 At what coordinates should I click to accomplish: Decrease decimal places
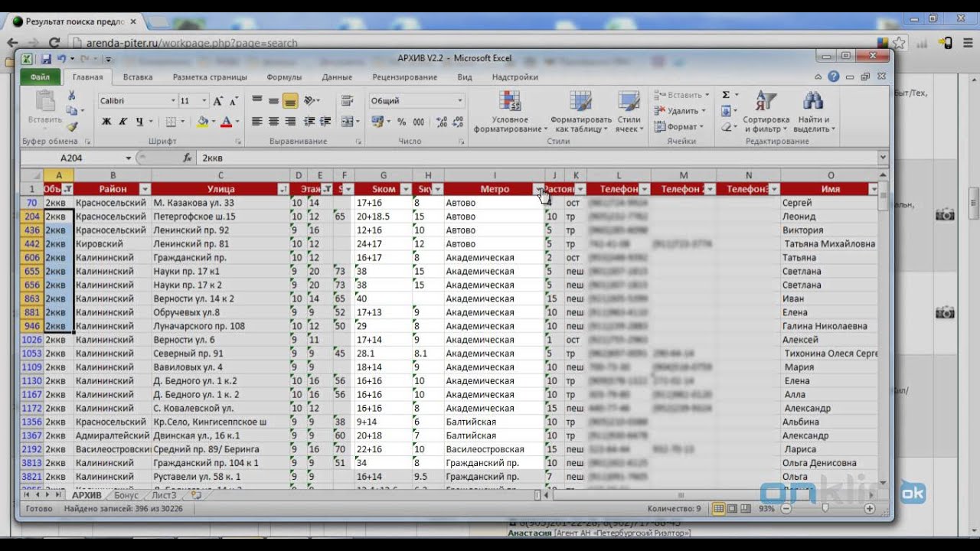coord(458,122)
